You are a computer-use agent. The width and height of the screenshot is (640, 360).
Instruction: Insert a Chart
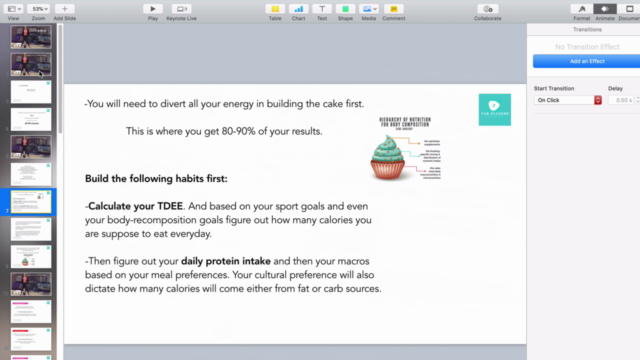pyautogui.click(x=298, y=9)
